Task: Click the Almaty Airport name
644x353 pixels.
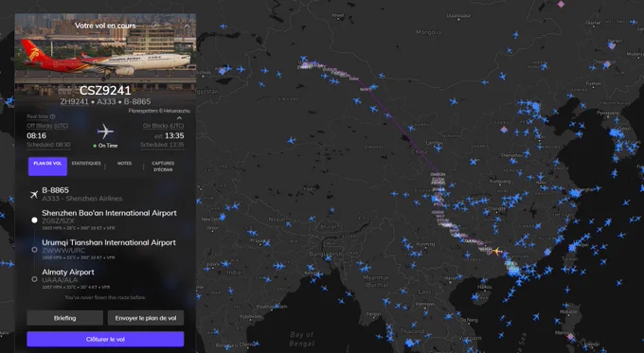Action: coord(68,272)
